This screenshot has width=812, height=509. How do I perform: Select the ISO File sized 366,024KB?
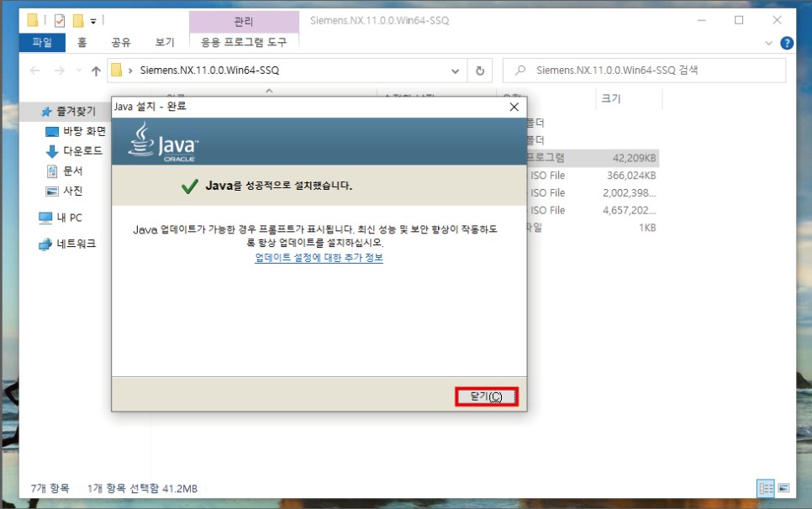(592, 176)
